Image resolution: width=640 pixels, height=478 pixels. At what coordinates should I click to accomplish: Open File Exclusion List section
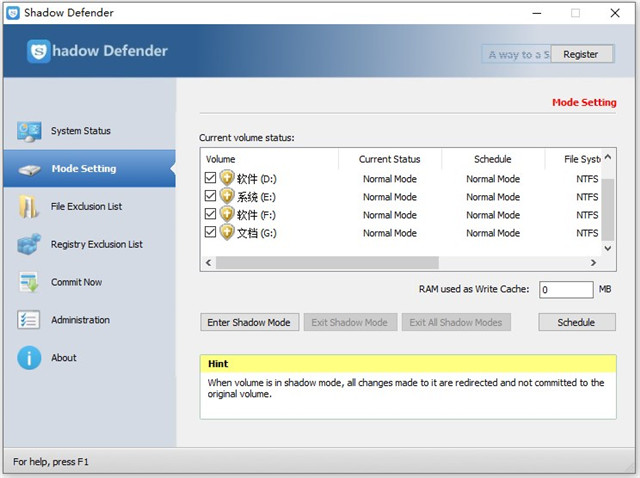89,207
